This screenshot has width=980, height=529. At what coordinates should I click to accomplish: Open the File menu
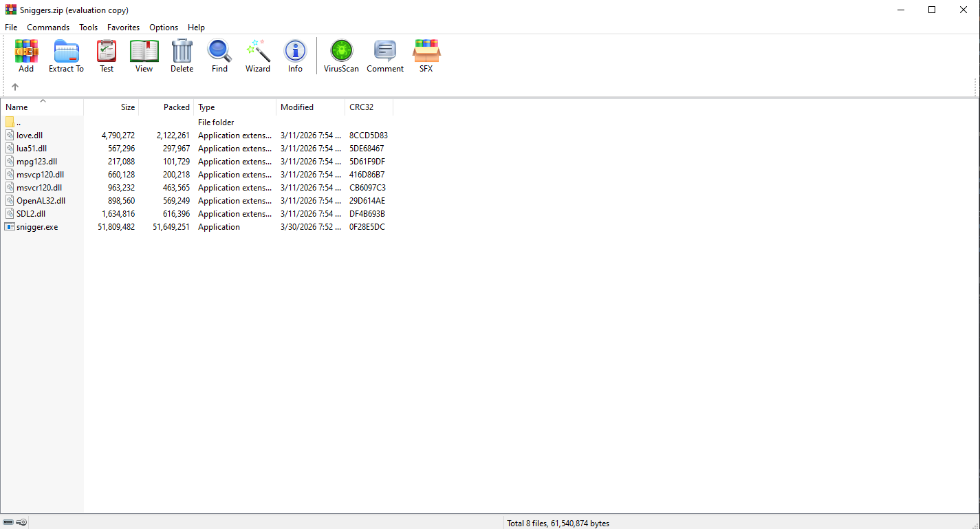[11, 28]
